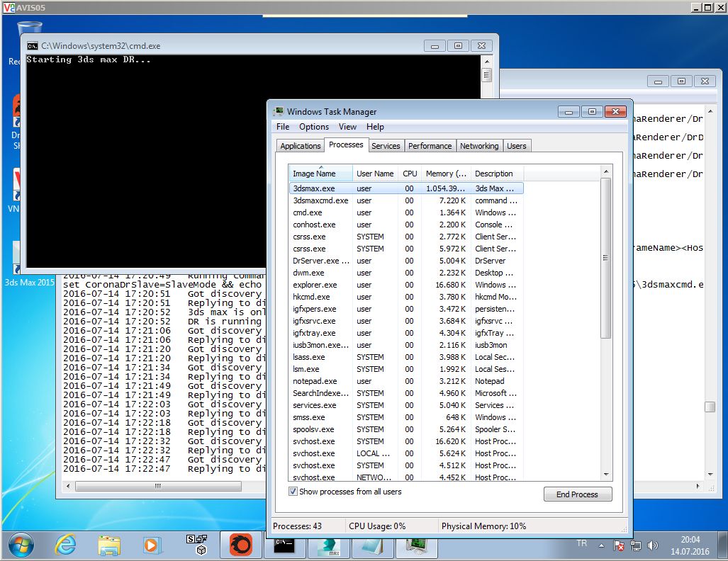
Task: Click Notepad's horizontal scroll left arrow
Action: pos(69,486)
